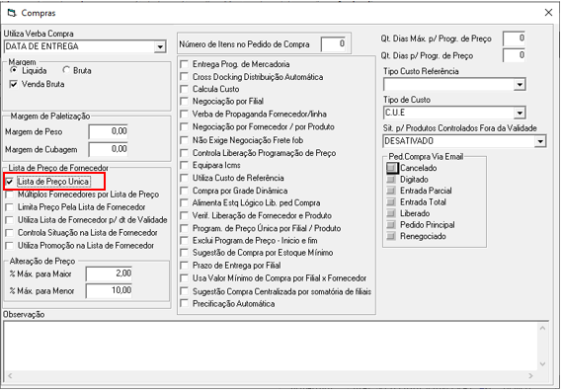The height and width of the screenshot is (392, 563).
Task: Click Observação horizontal scroll left arrow
Action: pos(10,376)
